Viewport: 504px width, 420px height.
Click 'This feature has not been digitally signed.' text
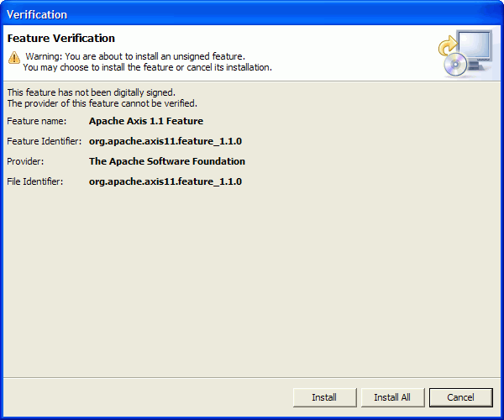pos(92,92)
